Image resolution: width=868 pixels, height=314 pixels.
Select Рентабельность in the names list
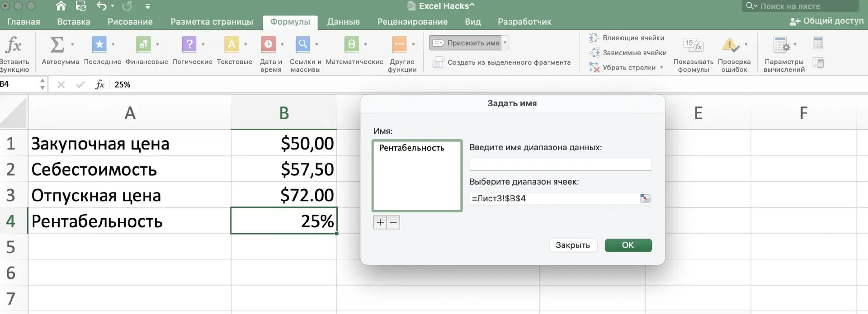(x=412, y=148)
